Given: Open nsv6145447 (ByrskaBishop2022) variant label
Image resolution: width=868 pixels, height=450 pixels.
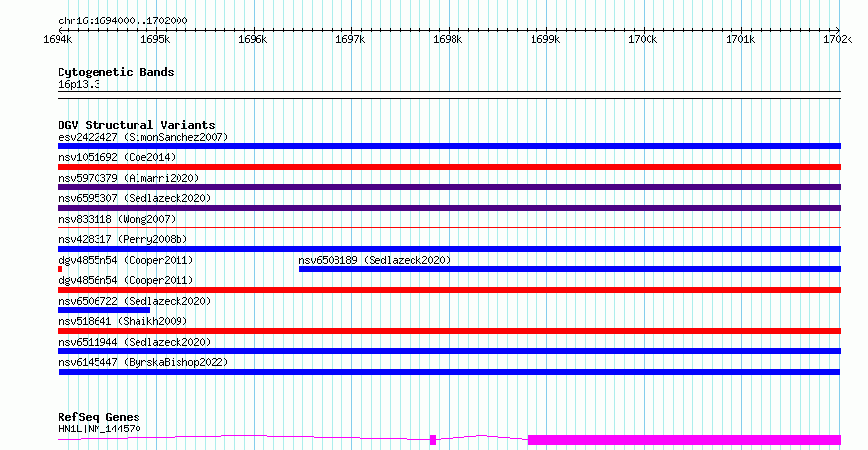Looking at the screenshot, I should click(x=143, y=362).
